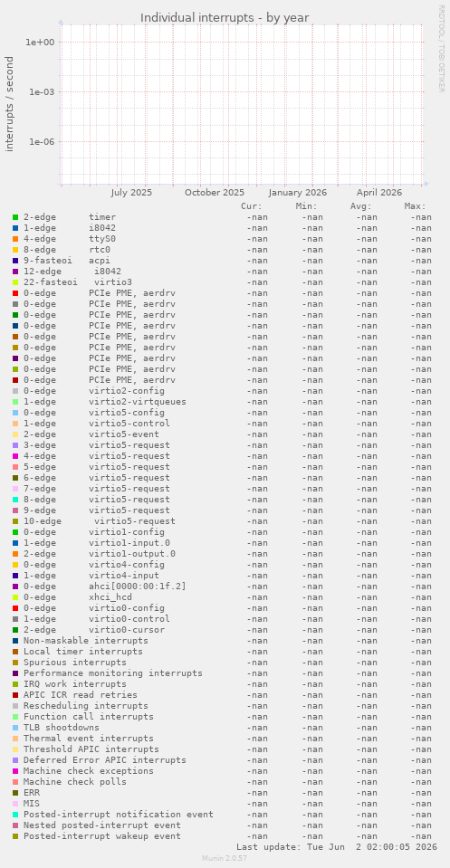The width and height of the screenshot is (450, 868).
Task: Click the October 2025 axis label
Action: coord(215,193)
